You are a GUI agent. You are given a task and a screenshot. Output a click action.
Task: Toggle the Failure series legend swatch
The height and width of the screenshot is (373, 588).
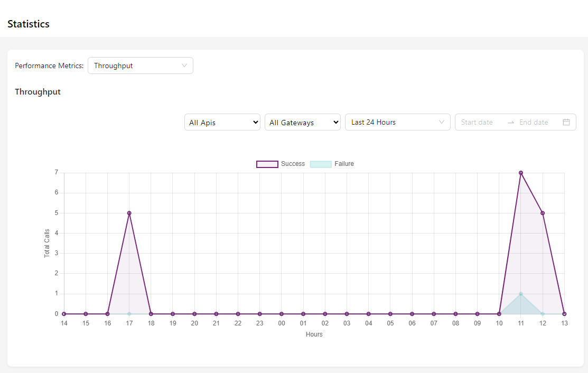pyautogui.click(x=321, y=164)
